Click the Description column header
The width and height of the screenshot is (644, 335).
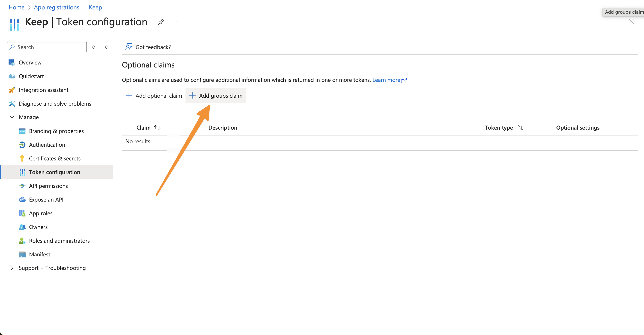(x=223, y=128)
